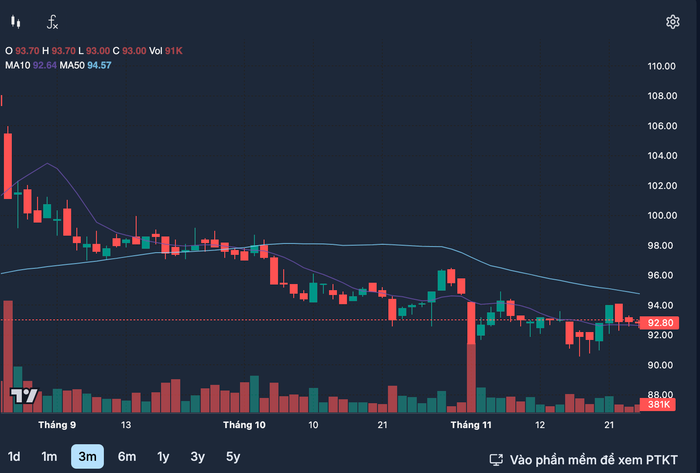Select the 1d timeframe
Viewport: 700px width, 473px height.
pyautogui.click(x=14, y=456)
